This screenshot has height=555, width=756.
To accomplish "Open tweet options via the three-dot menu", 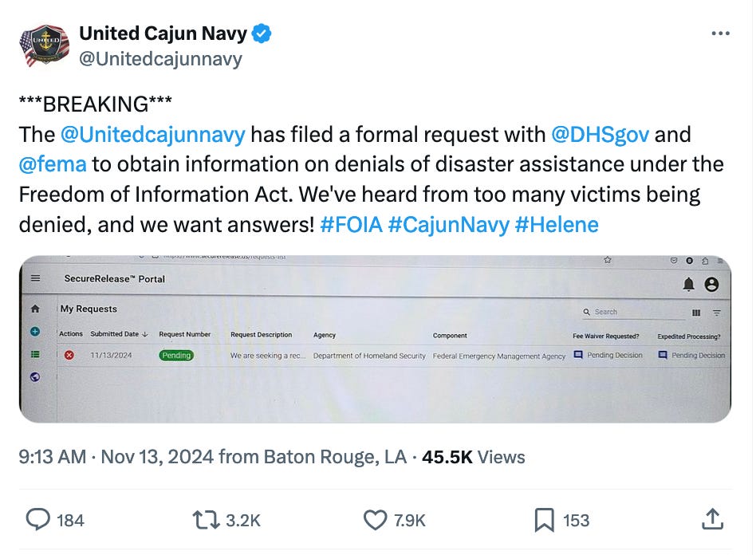I will point(720,33).
